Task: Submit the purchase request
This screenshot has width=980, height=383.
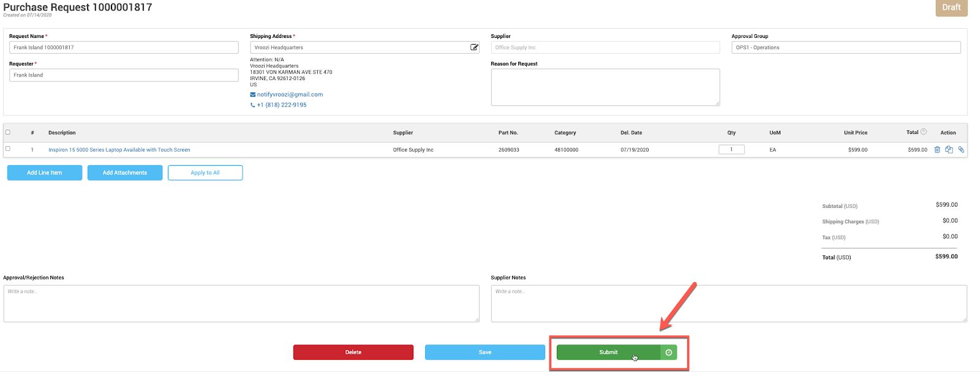Action: coord(608,352)
